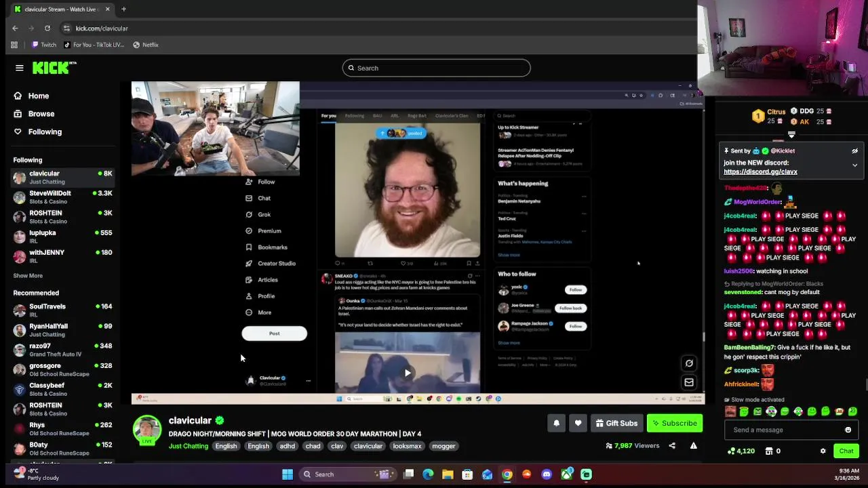
Task: Click the Gift Subs button
Action: pyautogui.click(x=616, y=423)
